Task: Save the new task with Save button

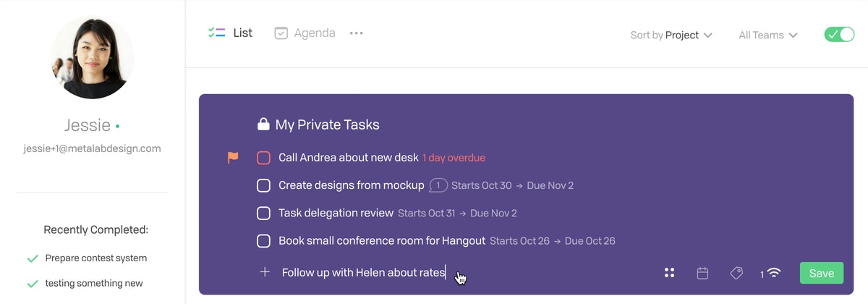Action: 822,273
